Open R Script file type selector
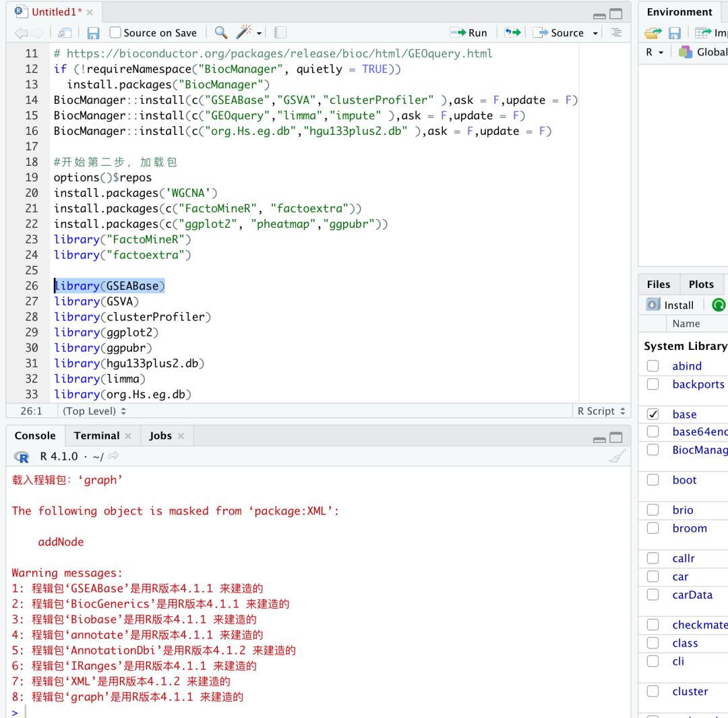This screenshot has height=718, width=728. click(x=601, y=411)
